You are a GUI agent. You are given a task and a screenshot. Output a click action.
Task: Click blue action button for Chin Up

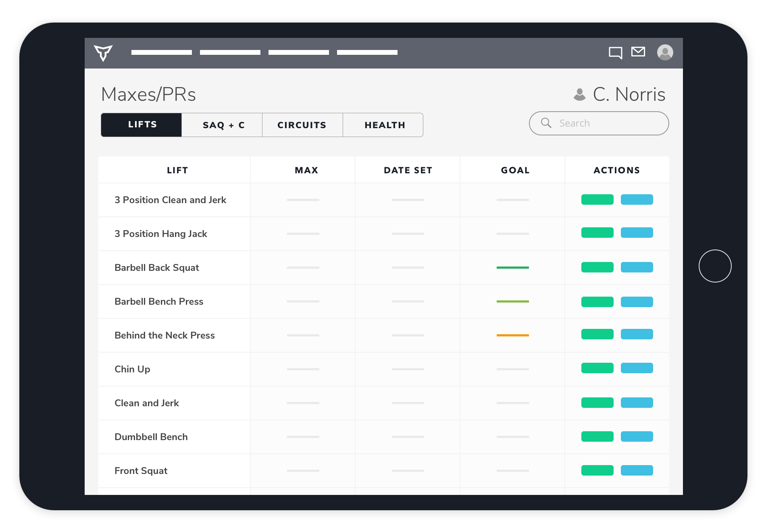coord(637,368)
